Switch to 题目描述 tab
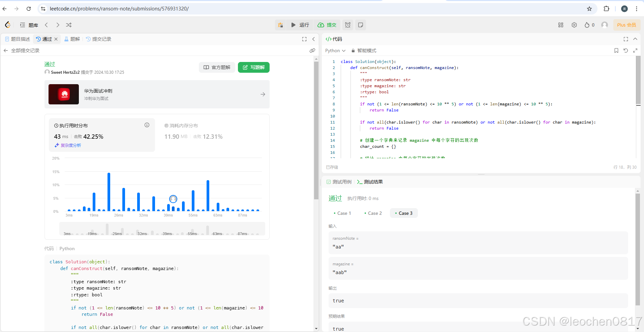644x332 pixels. (x=18, y=39)
